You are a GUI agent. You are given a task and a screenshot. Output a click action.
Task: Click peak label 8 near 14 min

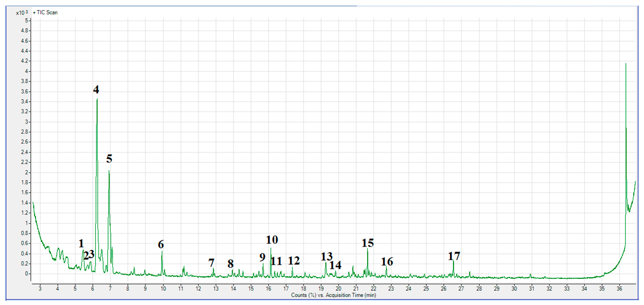(x=230, y=264)
